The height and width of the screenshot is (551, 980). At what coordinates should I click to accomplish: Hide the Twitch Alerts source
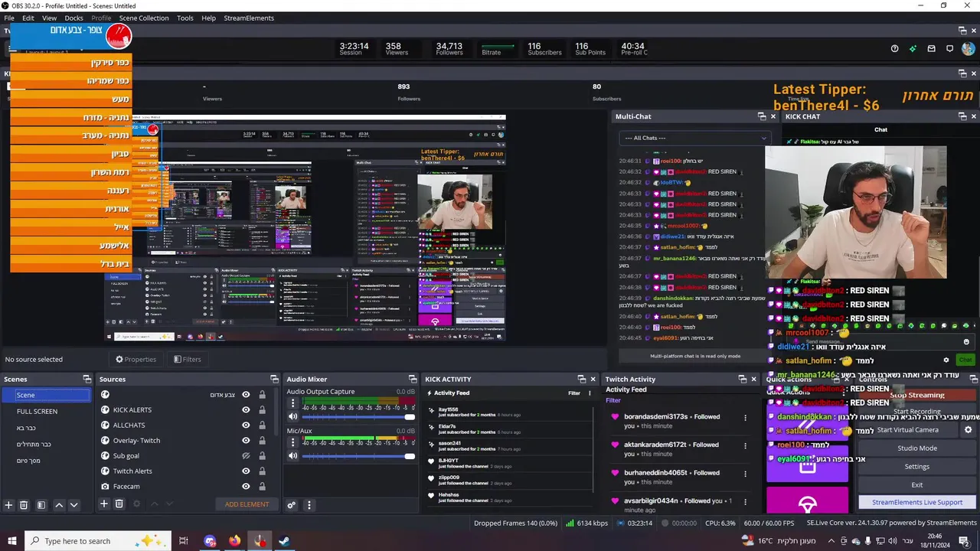246,471
